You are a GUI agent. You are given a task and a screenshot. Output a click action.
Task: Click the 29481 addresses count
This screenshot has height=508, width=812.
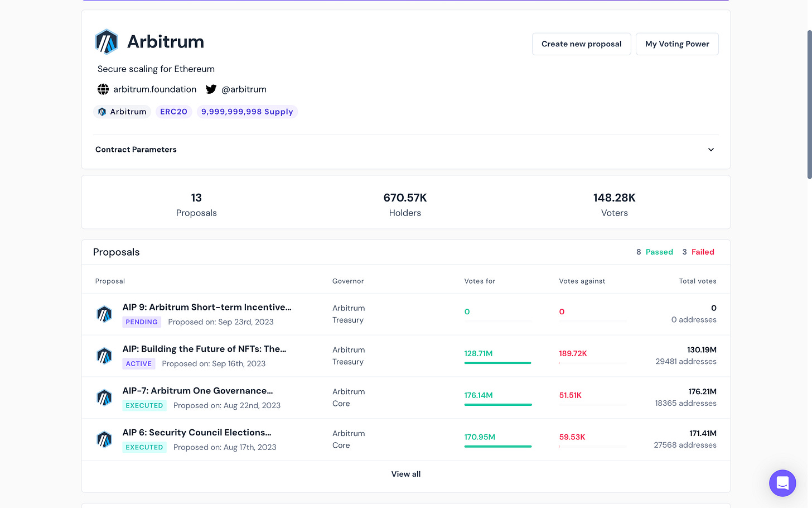[686, 362]
